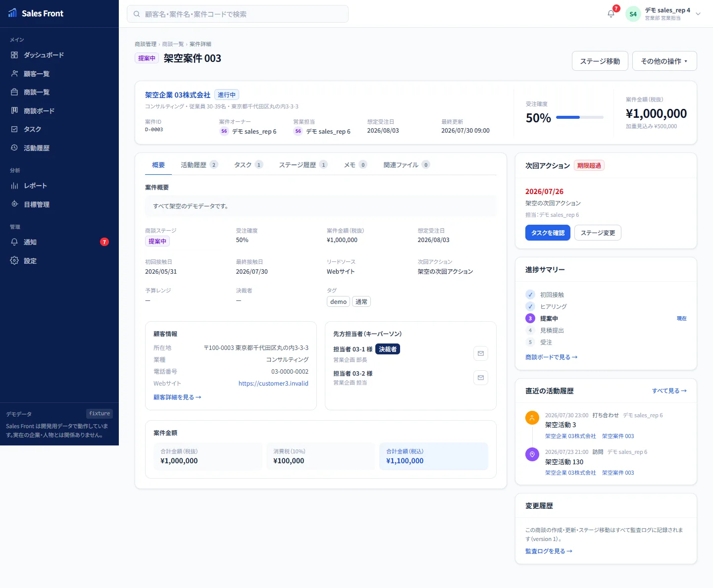The width and height of the screenshot is (713, 588).
Task: Click the search magnifier icon
Action: [x=137, y=14]
